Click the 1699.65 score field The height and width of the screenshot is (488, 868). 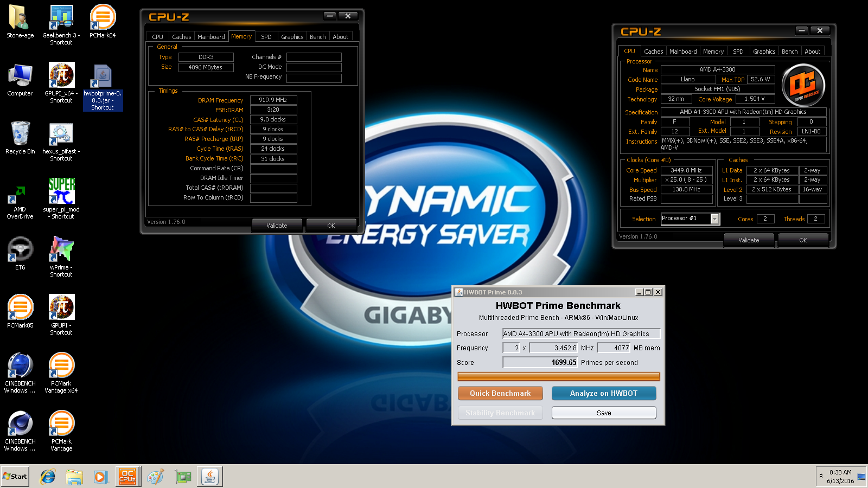(x=540, y=362)
